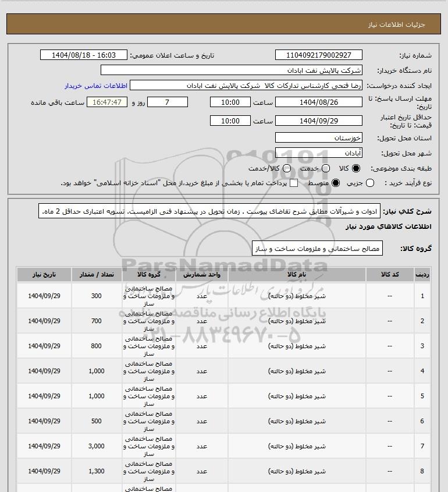This screenshot has height=492, width=448.
Task: Click the نام دستگاه خریدار field
Action: point(232,70)
